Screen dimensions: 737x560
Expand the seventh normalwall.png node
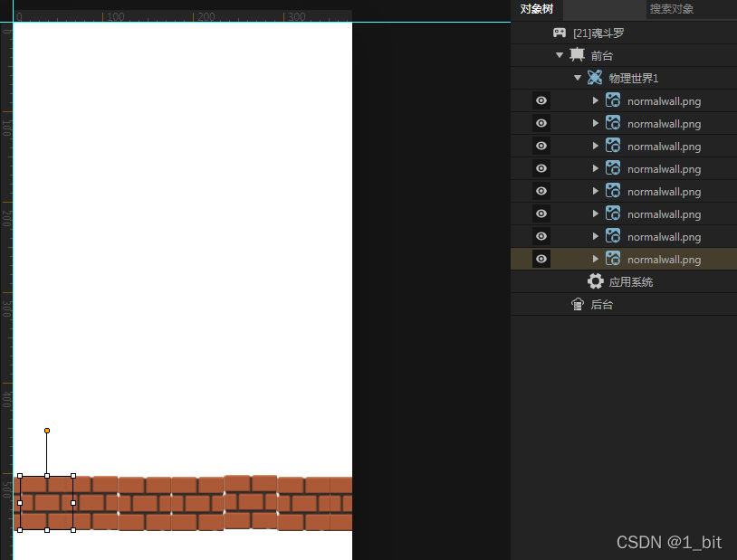(596, 236)
